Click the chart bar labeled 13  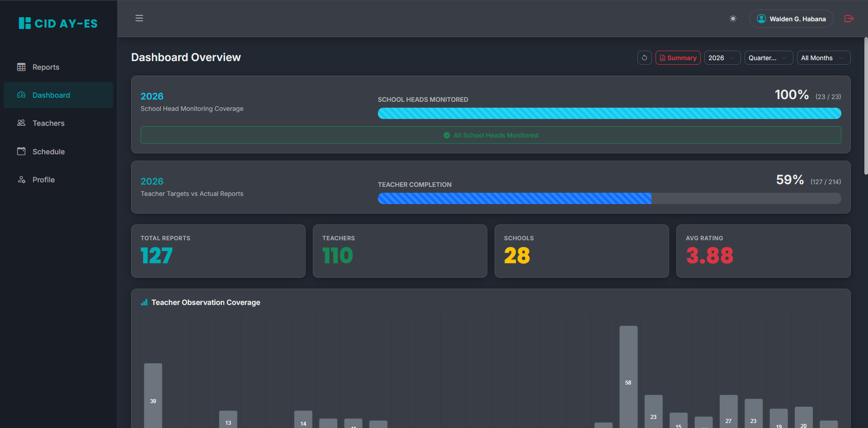tap(228, 419)
